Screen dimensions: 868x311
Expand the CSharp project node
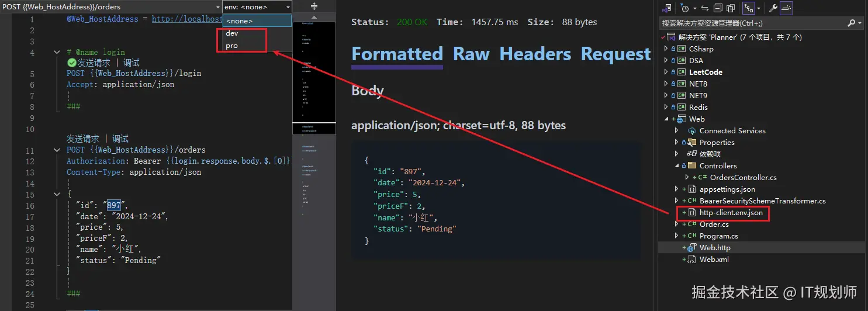666,49
